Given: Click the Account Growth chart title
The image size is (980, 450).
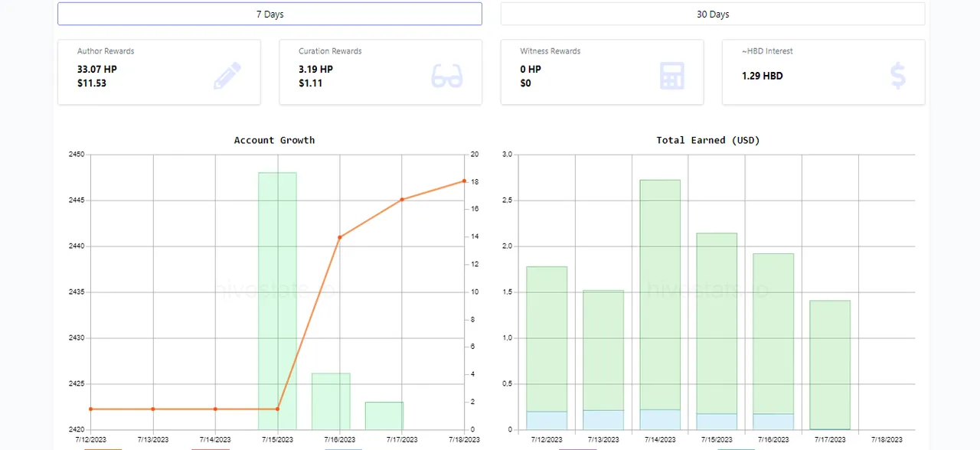Looking at the screenshot, I should (274, 140).
